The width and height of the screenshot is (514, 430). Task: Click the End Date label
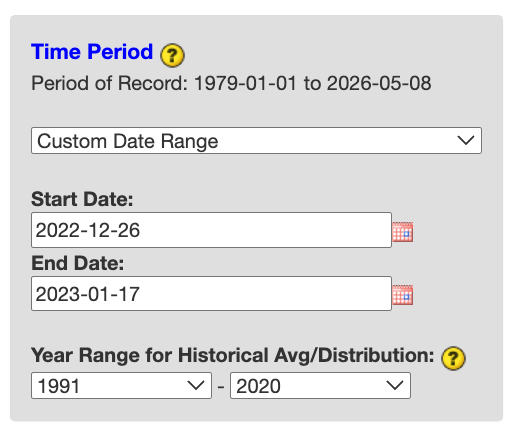(x=78, y=263)
